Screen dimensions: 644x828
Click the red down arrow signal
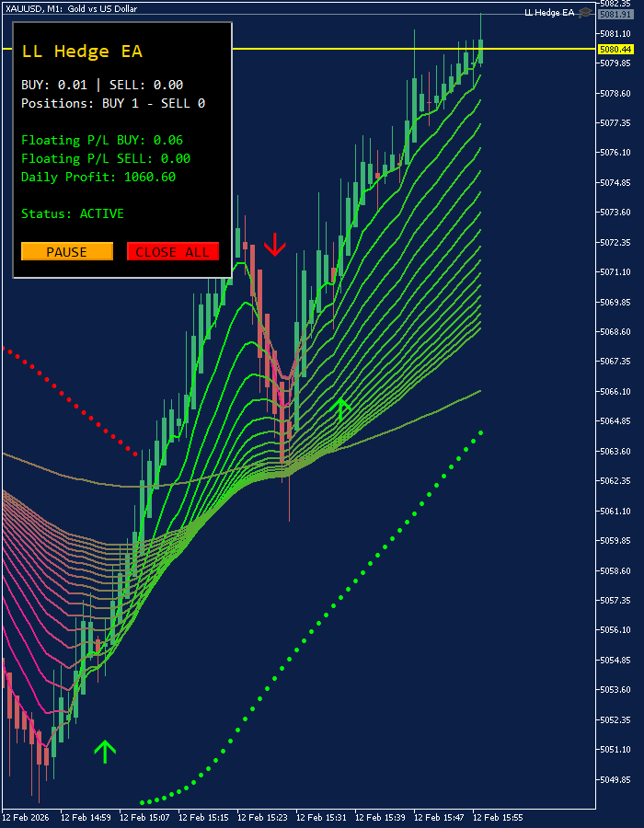274,244
